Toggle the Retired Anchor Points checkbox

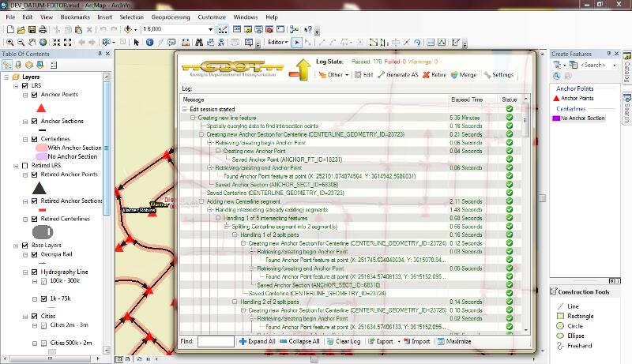pyautogui.click(x=34, y=174)
